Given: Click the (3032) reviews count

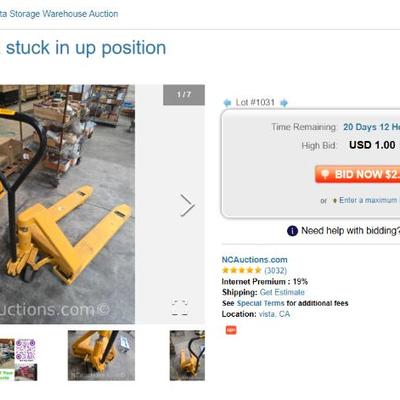Looking at the screenshot, I should tap(275, 270).
